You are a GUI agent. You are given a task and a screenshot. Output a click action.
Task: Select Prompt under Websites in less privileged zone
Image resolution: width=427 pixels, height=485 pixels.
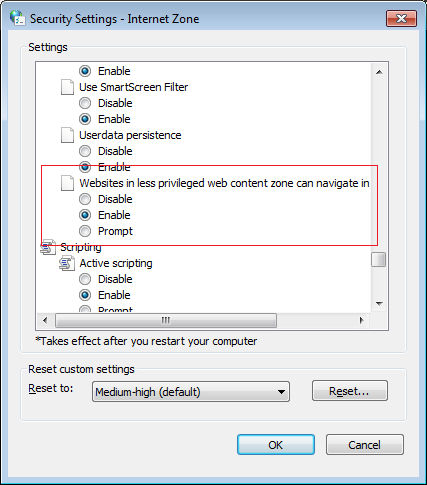pyautogui.click(x=85, y=231)
